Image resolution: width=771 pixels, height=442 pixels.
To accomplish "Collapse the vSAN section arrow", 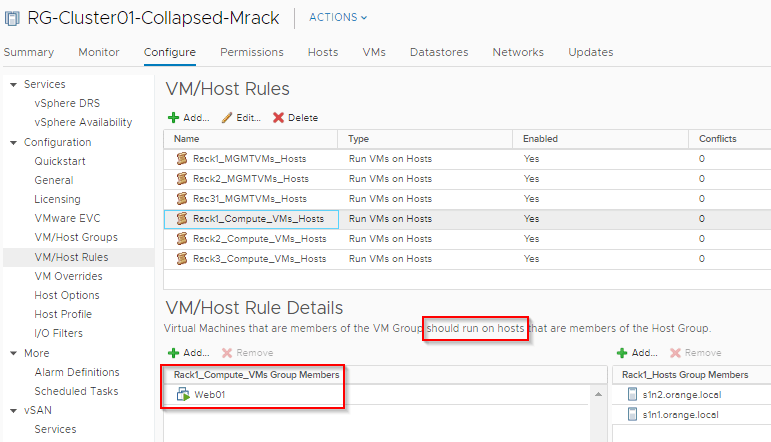I will [13, 411].
